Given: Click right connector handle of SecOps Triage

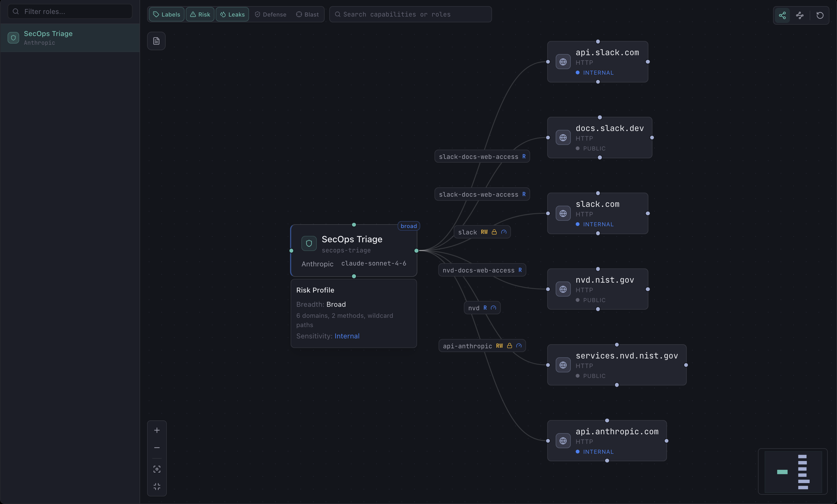Looking at the screenshot, I should tap(416, 251).
